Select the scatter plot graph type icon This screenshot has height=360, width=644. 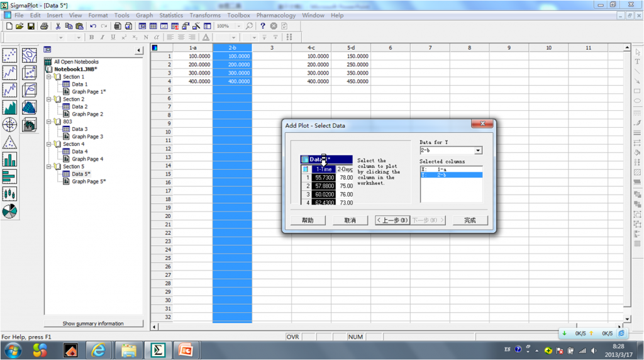pos(9,55)
